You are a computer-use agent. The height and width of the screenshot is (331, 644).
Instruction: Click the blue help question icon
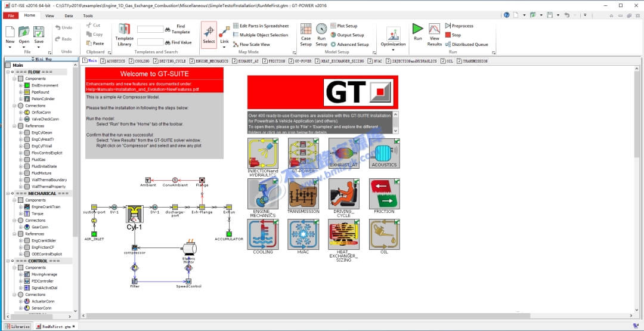[x=506, y=15]
